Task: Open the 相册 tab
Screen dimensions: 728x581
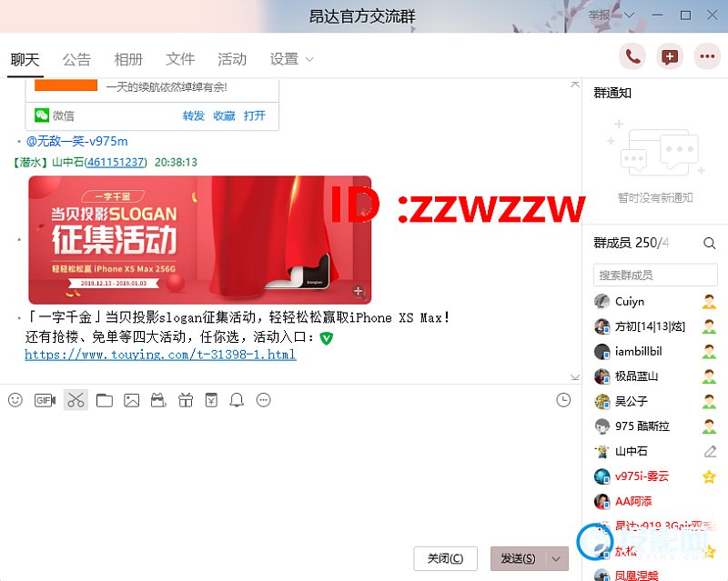Action: [128, 59]
